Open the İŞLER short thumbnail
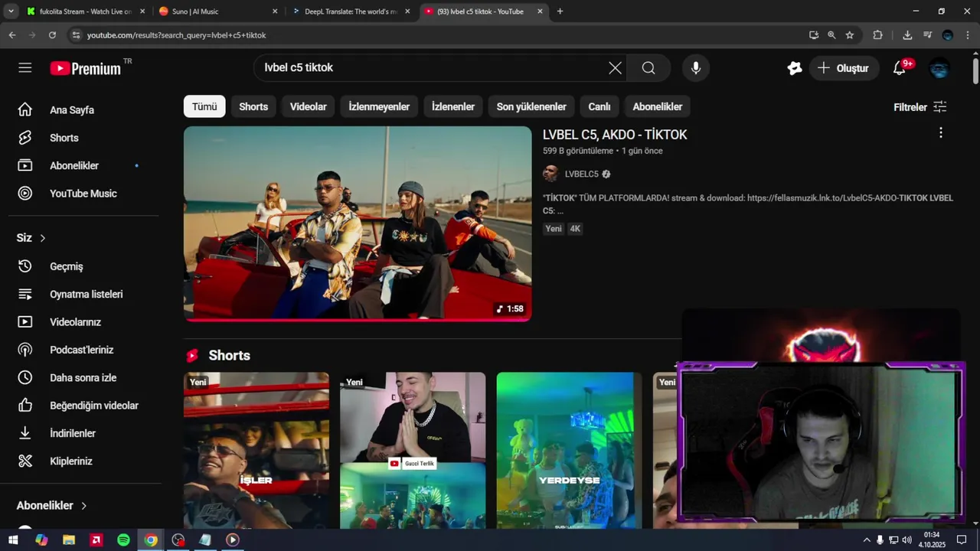 coord(256,450)
